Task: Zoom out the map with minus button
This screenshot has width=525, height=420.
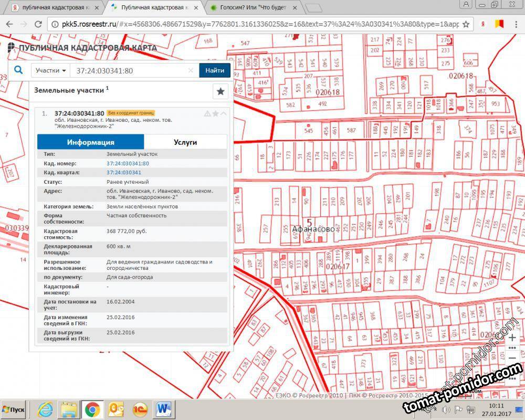Action: point(512,358)
